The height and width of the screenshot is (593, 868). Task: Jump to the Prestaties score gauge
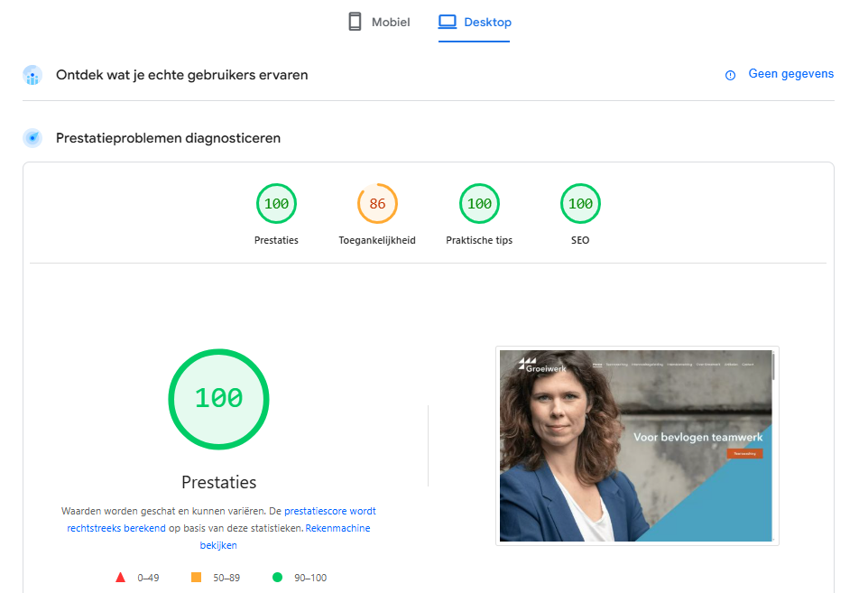pyautogui.click(x=276, y=204)
